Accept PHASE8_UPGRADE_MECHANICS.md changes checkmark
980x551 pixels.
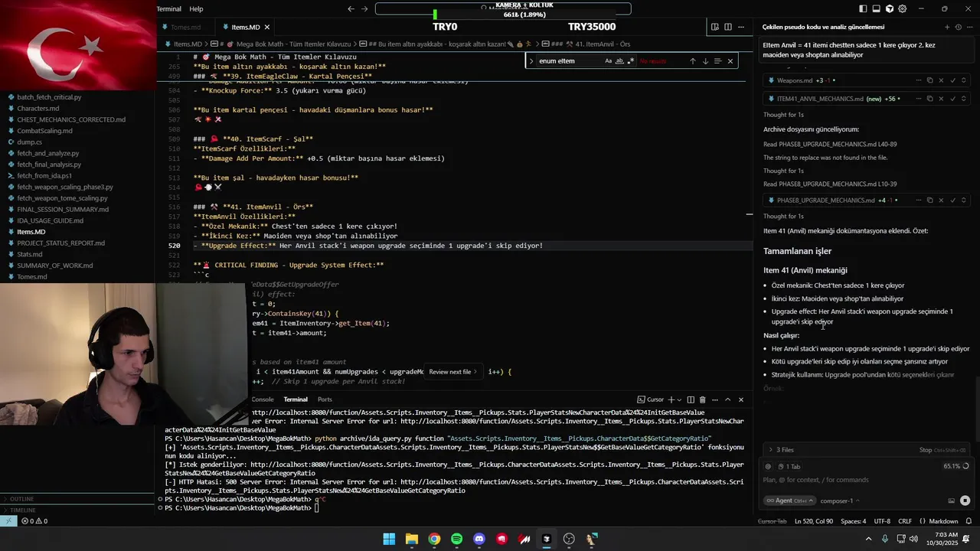[953, 201]
